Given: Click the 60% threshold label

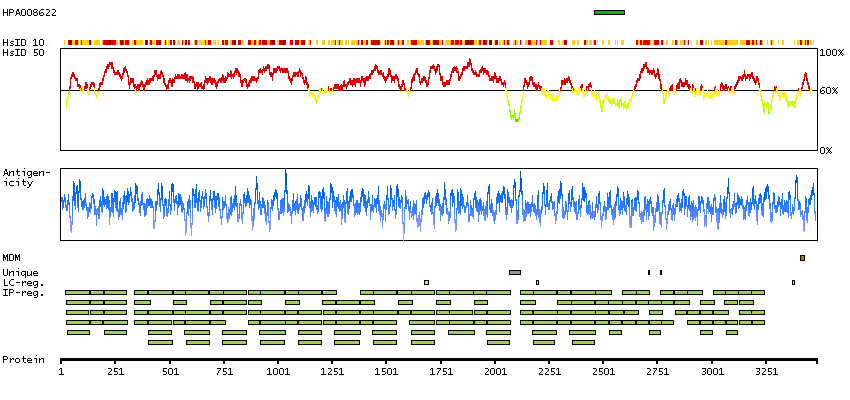Looking at the screenshot, I should 831,91.
